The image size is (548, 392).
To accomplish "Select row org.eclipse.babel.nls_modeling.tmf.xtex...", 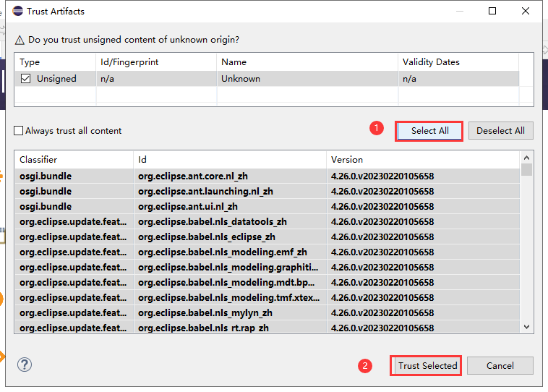I will point(267,297).
